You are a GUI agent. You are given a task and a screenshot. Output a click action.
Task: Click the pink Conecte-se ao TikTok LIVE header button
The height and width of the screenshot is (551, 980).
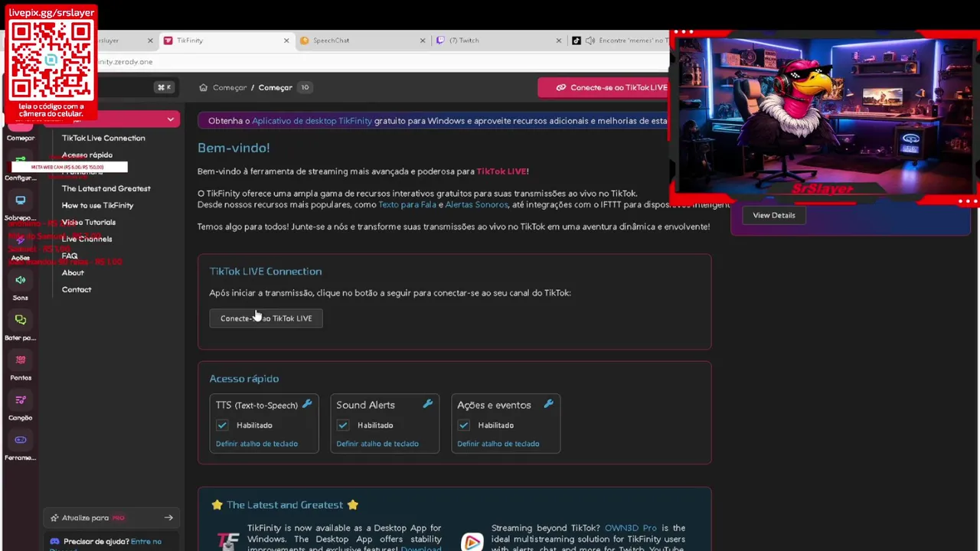click(605, 87)
